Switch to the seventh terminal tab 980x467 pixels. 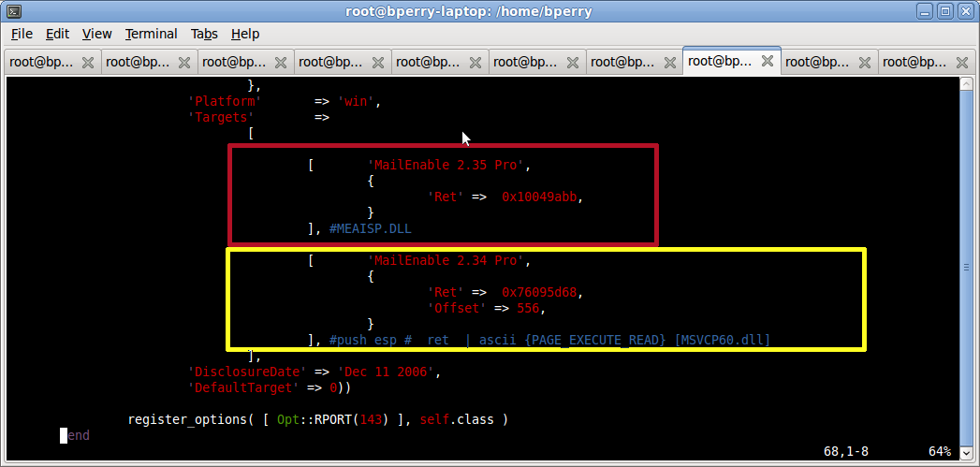click(634, 63)
